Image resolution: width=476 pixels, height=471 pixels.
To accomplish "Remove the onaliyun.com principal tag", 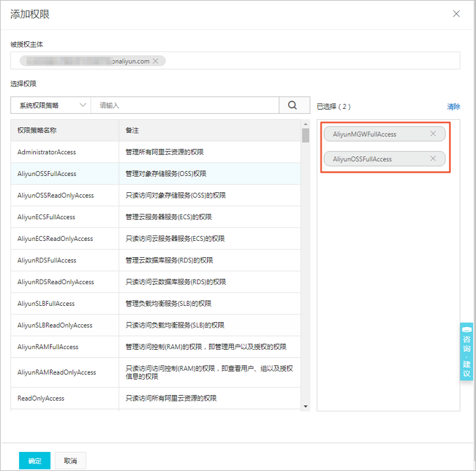I will (x=156, y=61).
